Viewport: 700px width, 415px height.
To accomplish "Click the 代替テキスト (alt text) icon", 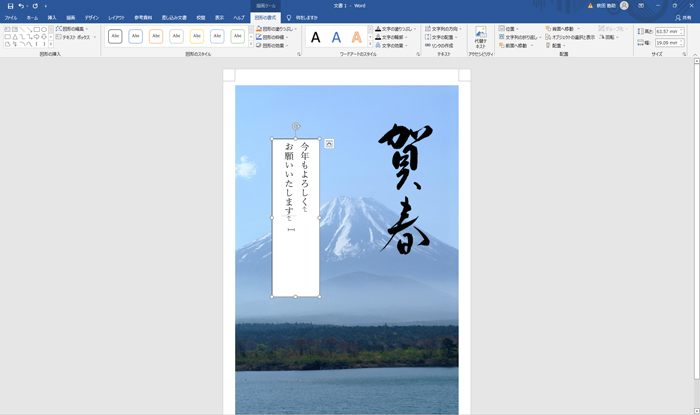I will (x=480, y=37).
